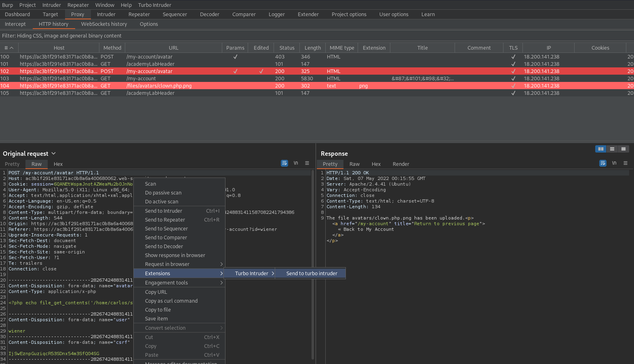Screen dimensions: 634x364
Task: Click TLS checkmark in row 101
Action: (513, 64)
